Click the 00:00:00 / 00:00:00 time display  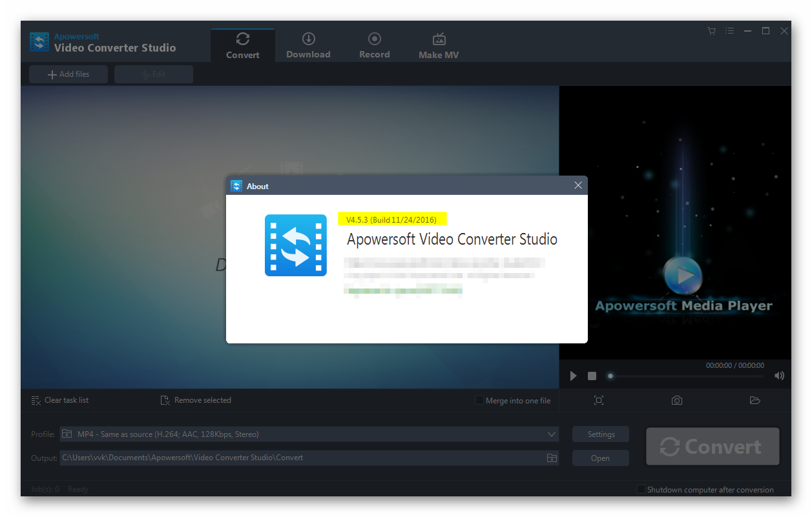tap(735, 365)
